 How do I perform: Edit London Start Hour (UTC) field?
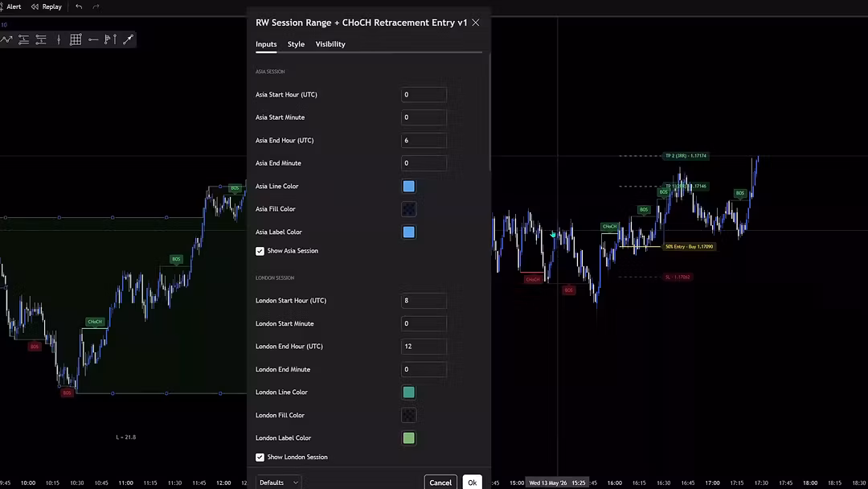point(424,301)
